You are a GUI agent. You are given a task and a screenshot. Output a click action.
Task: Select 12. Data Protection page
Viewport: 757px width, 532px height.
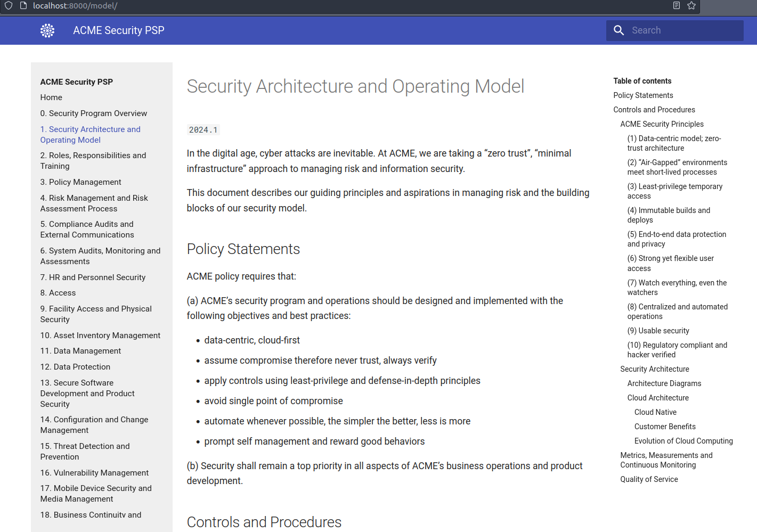pyautogui.click(x=75, y=367)
